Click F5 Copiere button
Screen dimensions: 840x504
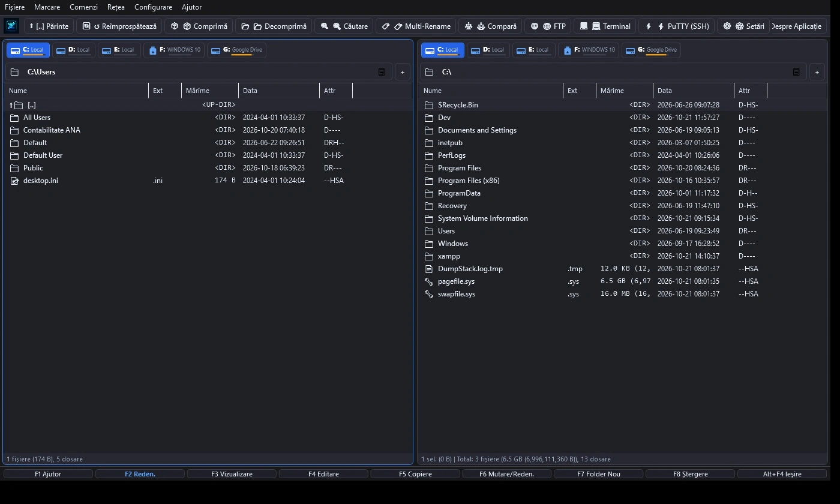(x=415, y=474)
